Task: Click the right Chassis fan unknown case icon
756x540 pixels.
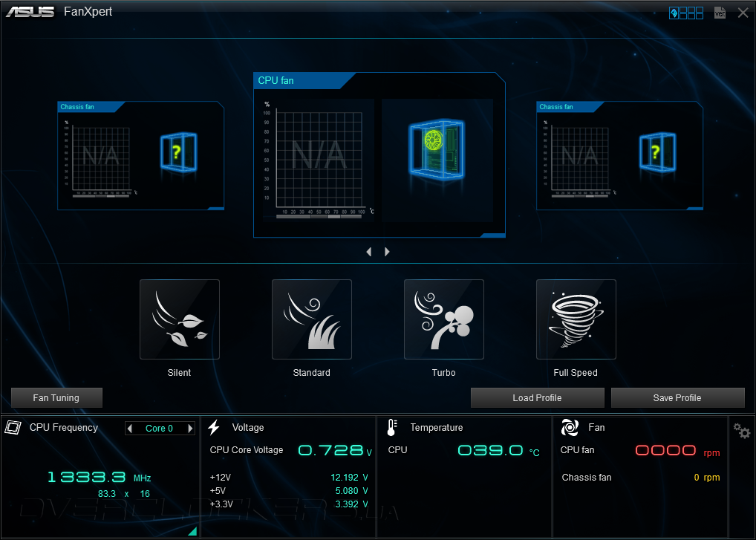Action: pos(658,152)
